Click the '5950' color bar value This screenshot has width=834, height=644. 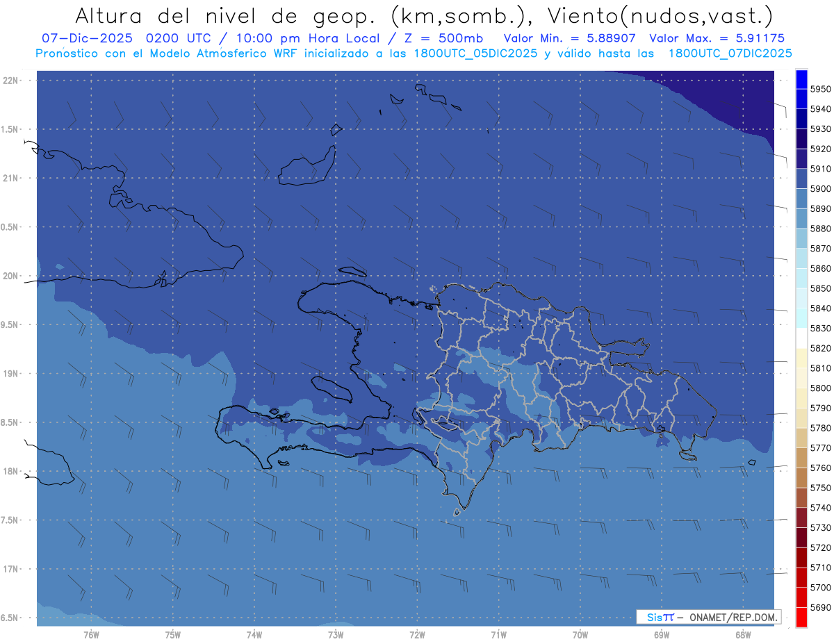821,90
